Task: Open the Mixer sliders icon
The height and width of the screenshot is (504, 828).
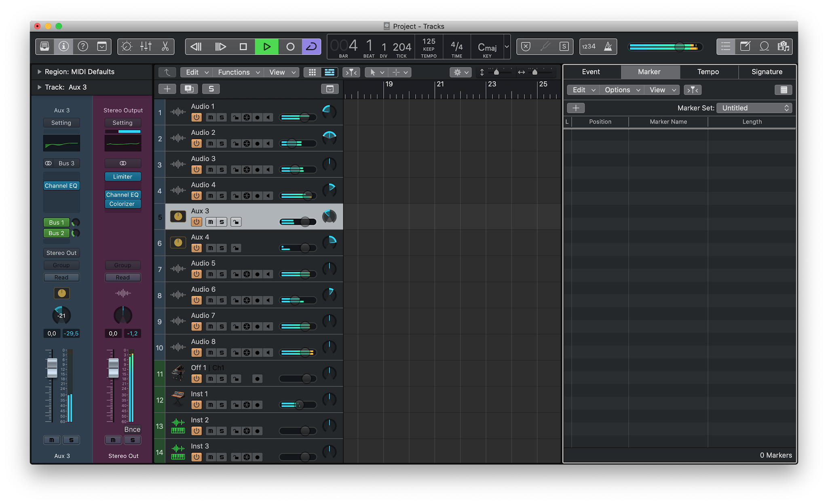Action: tap(146, 46)
